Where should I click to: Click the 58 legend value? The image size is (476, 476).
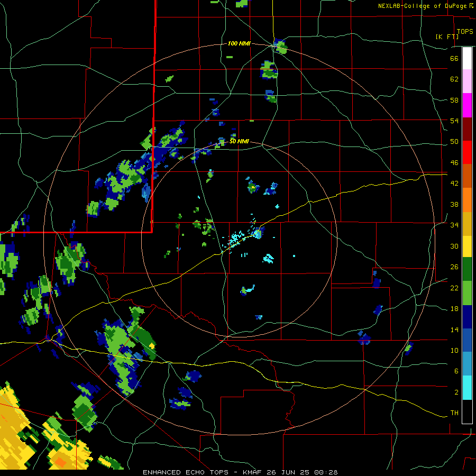point(454,100)
